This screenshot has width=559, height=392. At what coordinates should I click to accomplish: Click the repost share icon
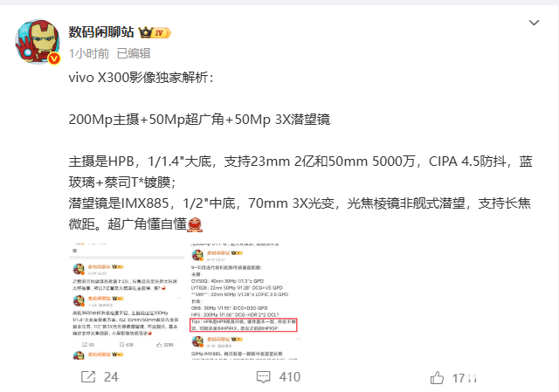[88, 376]
